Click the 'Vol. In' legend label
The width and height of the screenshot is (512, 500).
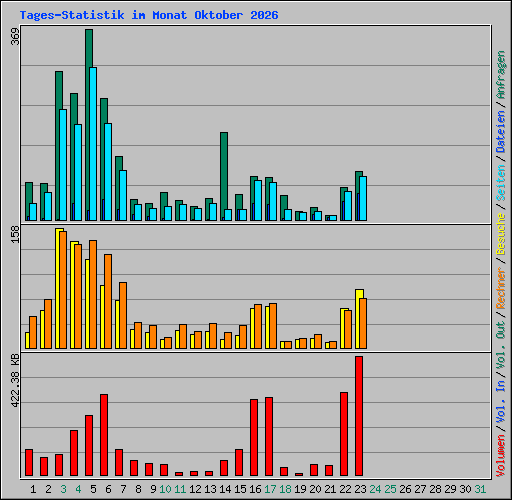pos(501,402)
